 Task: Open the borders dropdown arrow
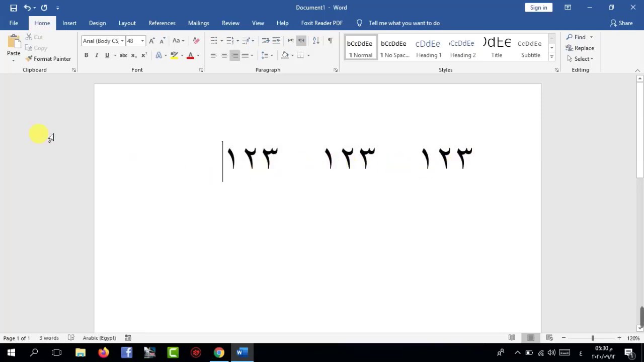(x=308, y=55)
